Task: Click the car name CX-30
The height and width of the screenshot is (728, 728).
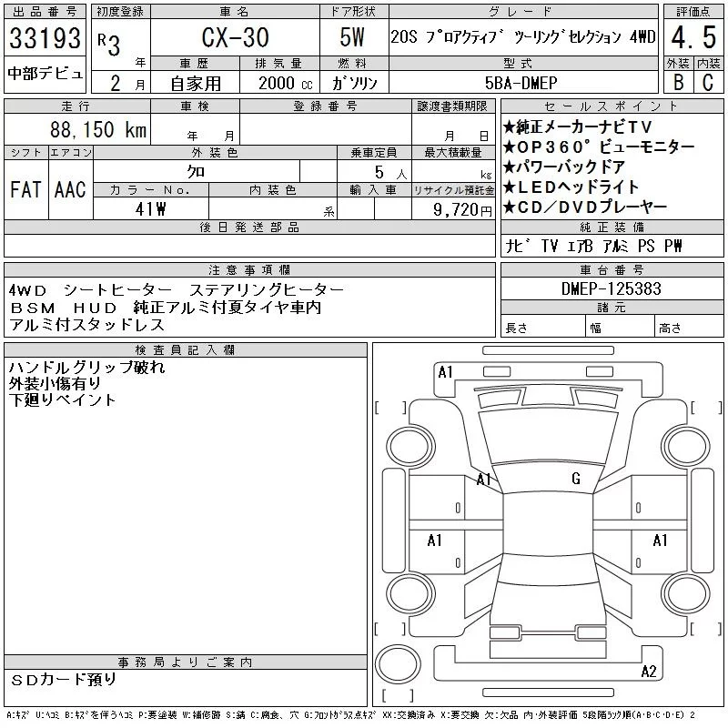Action: (235, 37)
